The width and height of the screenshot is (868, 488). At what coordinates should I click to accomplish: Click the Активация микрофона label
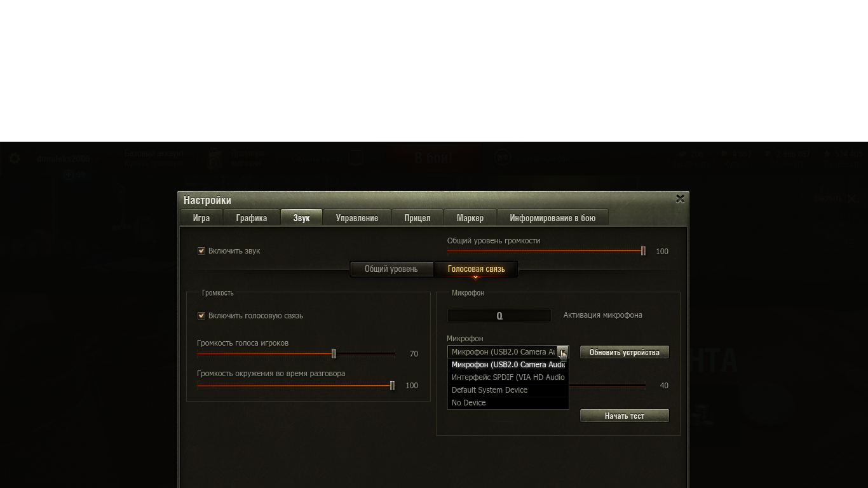603,315
